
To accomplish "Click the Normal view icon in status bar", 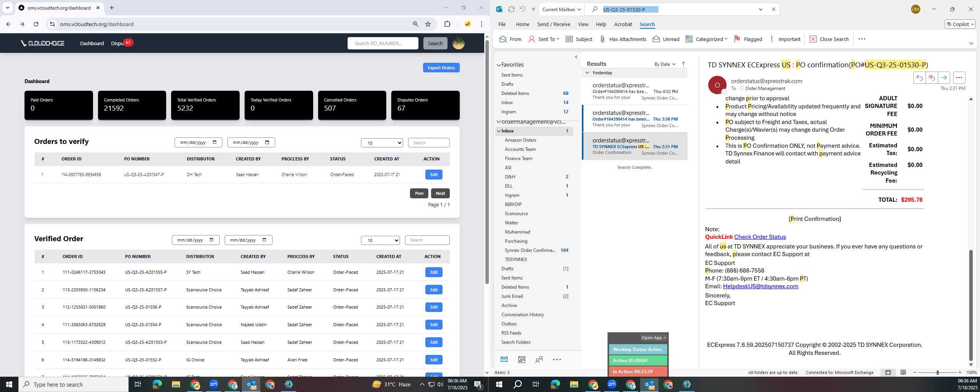I will coord(888,372).
